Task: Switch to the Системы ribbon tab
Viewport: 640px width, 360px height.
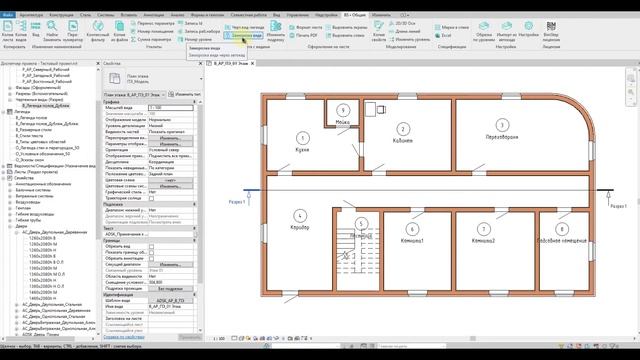Action: (x=106, y=15)
